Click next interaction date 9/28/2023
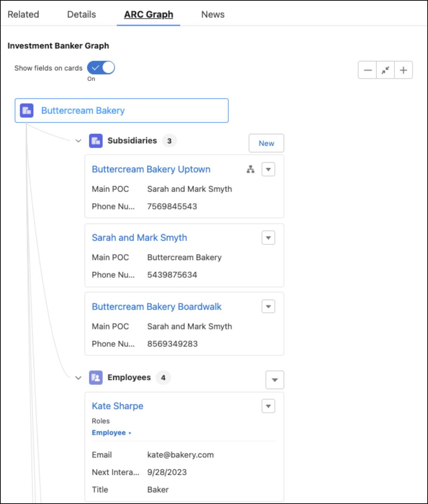The width and height of the screenshot is (428, 504). (167, 472)
